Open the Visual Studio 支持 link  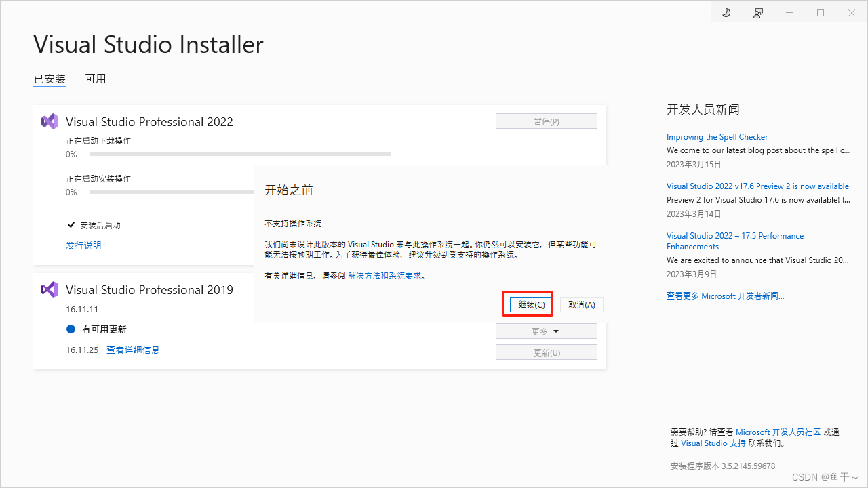713,443
